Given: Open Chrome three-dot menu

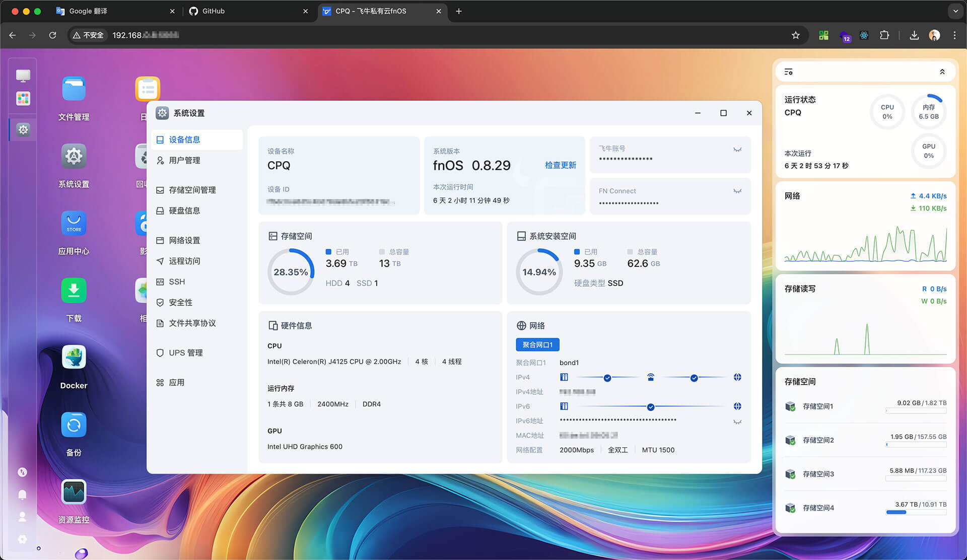Looking at the screenshot, I should tap(954, 35).
